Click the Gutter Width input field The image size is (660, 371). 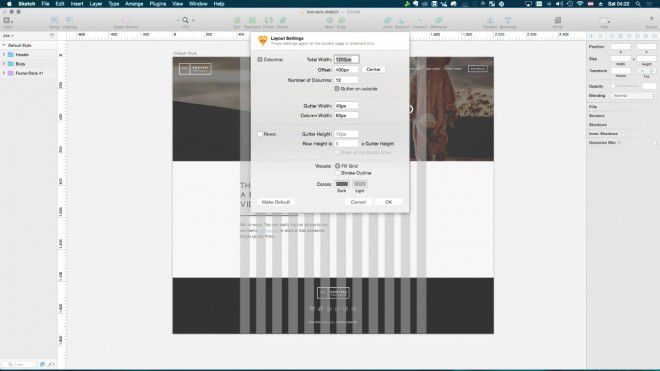point(346,106)
